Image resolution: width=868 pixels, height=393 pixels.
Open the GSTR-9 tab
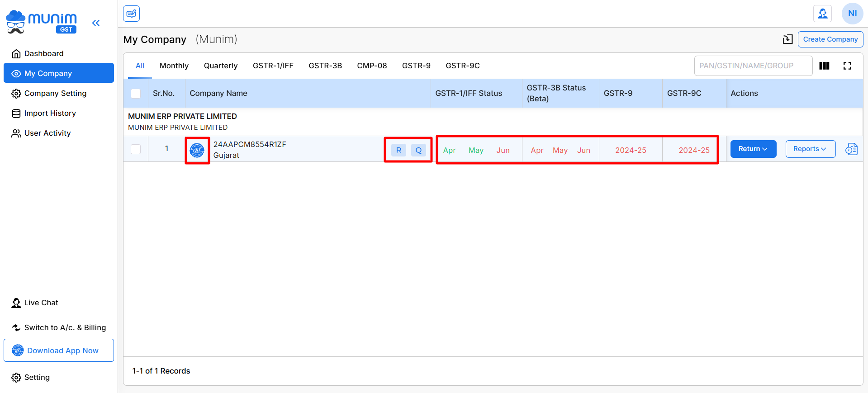tap(416, 66)
